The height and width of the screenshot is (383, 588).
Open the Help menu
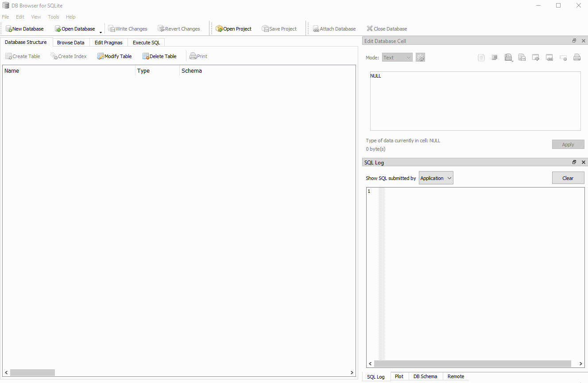point(71,17)
